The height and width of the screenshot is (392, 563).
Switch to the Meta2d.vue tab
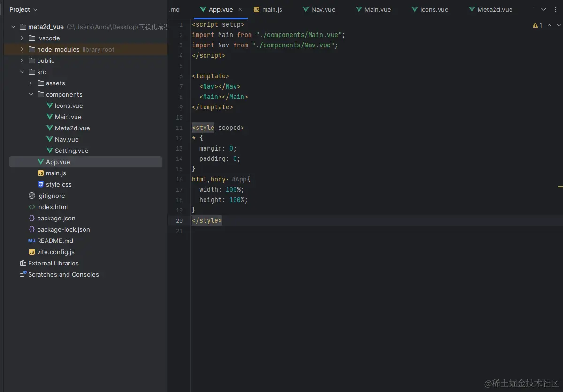click(x=495, y=9)
